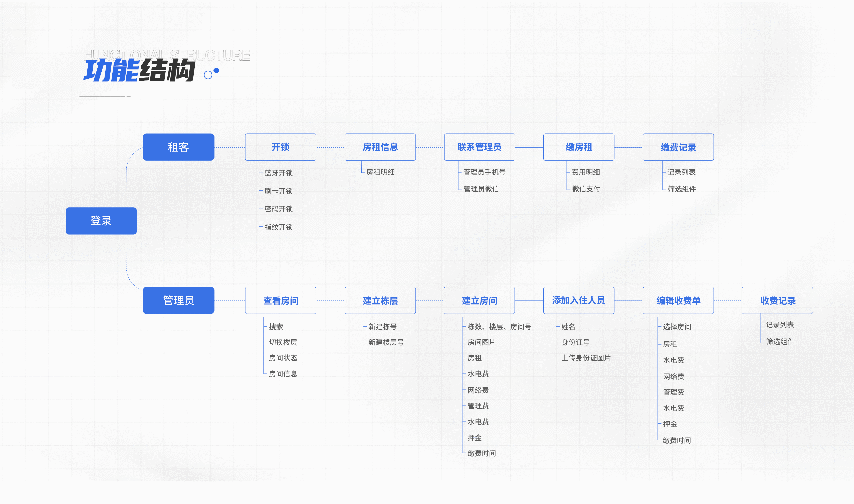Click 记录列表 under 缴费记录
This screenshot has width=854, height=504.
(681, 172)
